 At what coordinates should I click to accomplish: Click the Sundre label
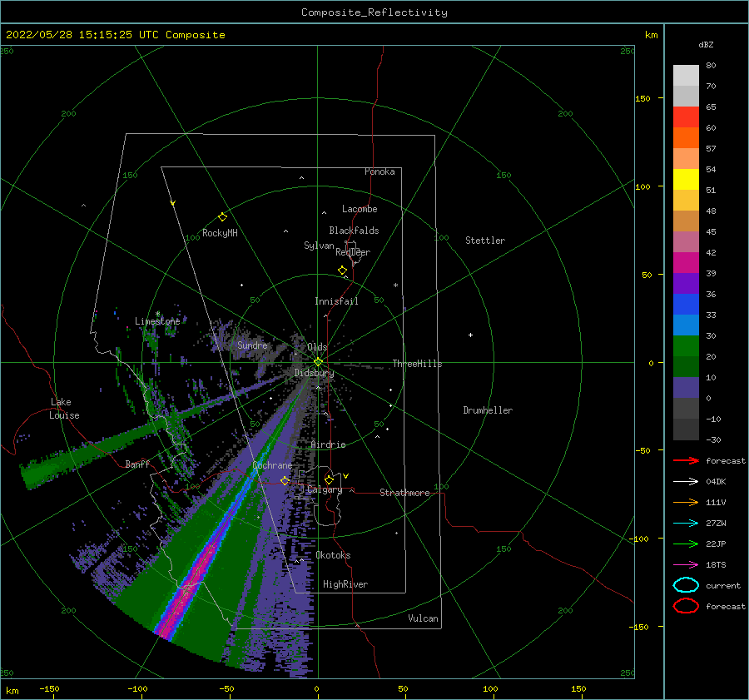pyautogui.click(x=252, y=345)
